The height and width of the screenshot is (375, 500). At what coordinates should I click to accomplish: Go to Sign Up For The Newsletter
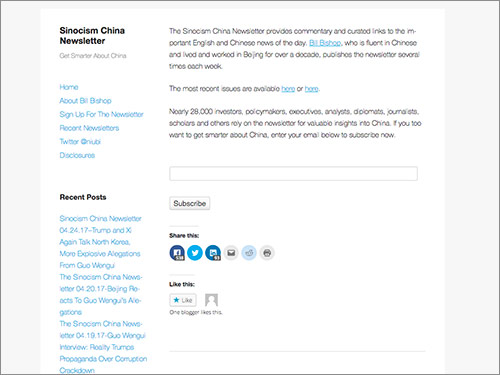click(101, 114)
